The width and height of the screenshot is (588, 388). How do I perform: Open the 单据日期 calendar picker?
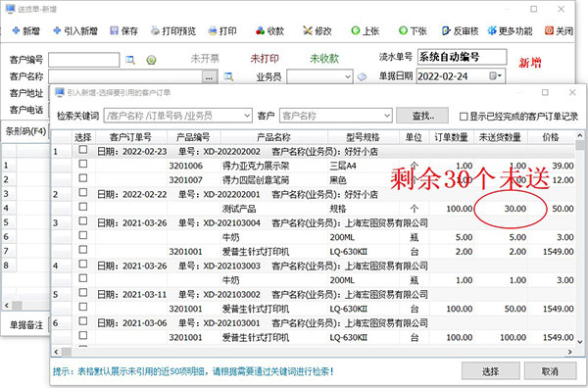click(x=495, y=76)
